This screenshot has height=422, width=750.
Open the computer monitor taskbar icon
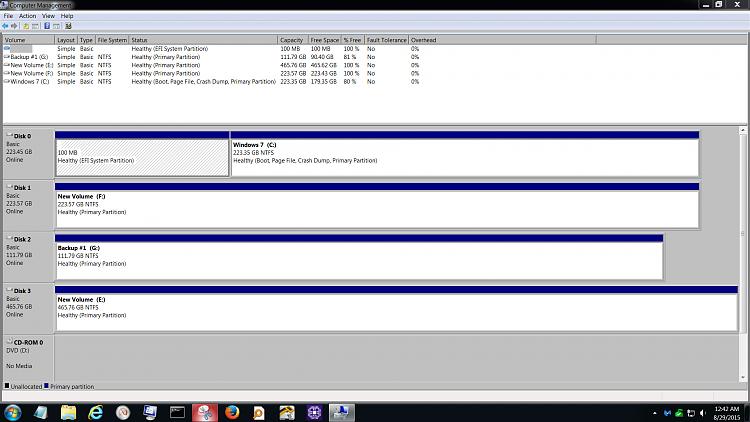(x=150, y=412)
